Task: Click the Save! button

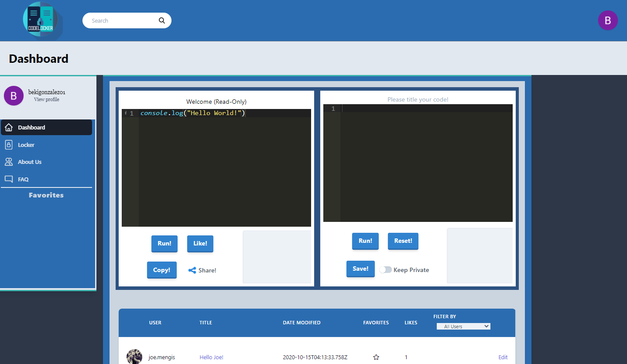Action: pos(360,269)
